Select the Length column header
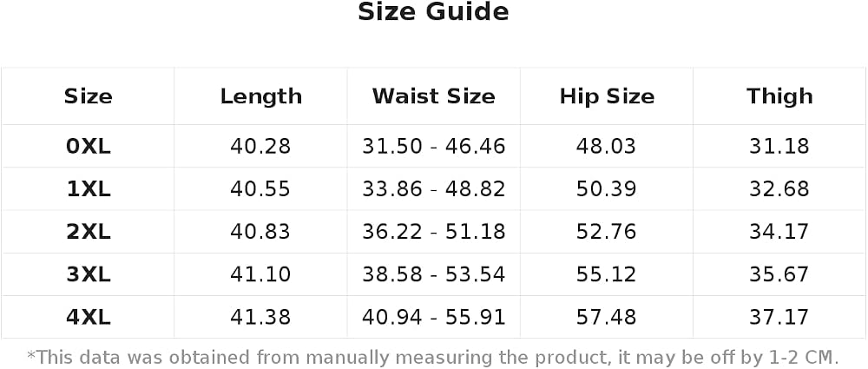This screenshot has height=369, width=868. [x=260, y=96]
